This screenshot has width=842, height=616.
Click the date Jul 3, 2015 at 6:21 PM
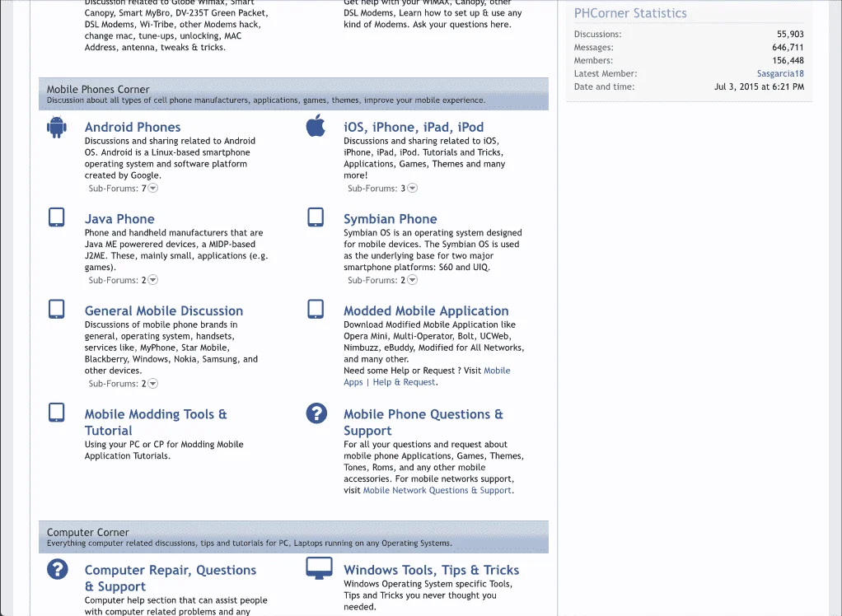tap(759, 86)
